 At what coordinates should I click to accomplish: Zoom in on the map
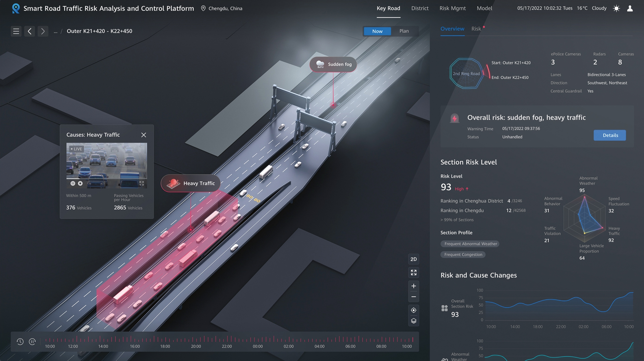click(x=413, y=286)
